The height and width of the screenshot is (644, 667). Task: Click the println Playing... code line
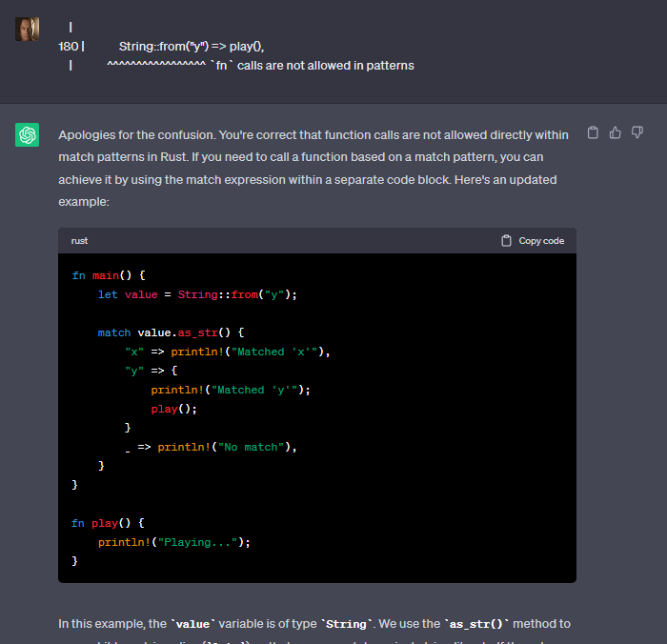174,542
